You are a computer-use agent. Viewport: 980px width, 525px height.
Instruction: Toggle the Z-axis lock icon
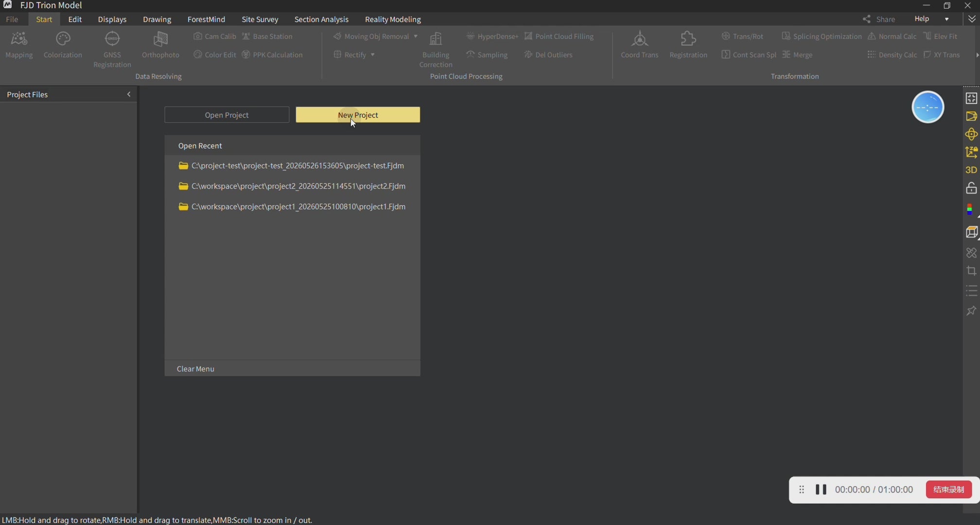tap(971, 152)
